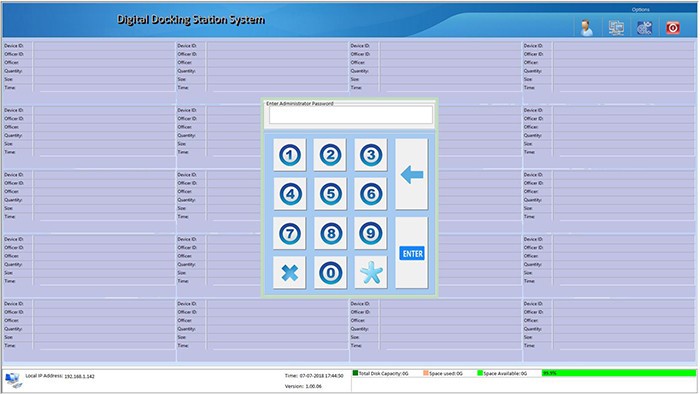700x394 pixels.
Task: Tap the number 9 keypad key
Action: tap(371, 233)
